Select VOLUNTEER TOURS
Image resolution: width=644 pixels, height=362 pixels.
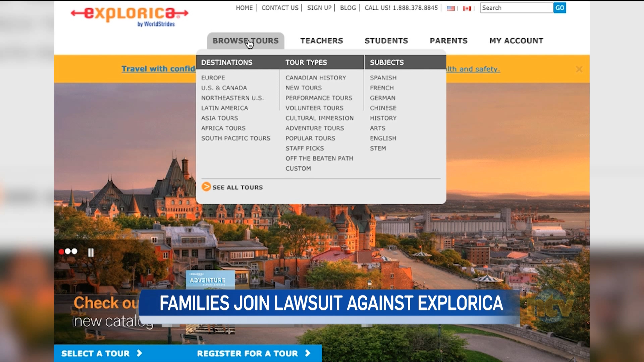pyautogui.click(x=314, y=108)
